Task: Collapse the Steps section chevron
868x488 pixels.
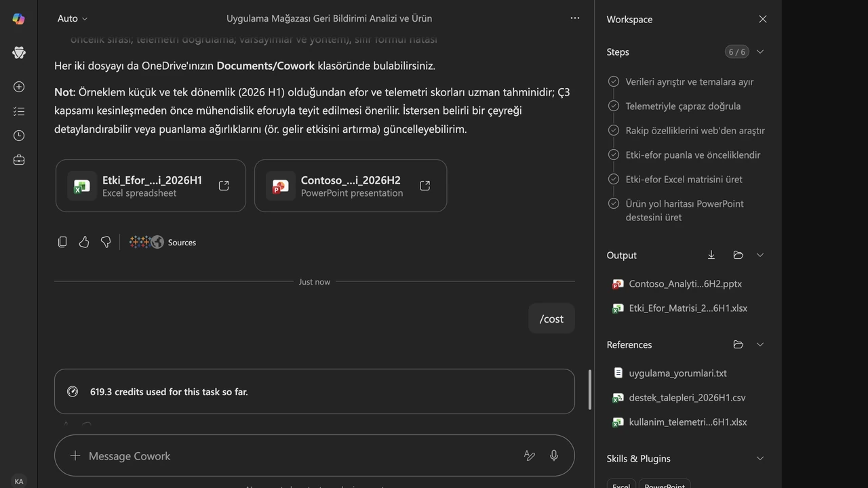Action: pos(760,52)
